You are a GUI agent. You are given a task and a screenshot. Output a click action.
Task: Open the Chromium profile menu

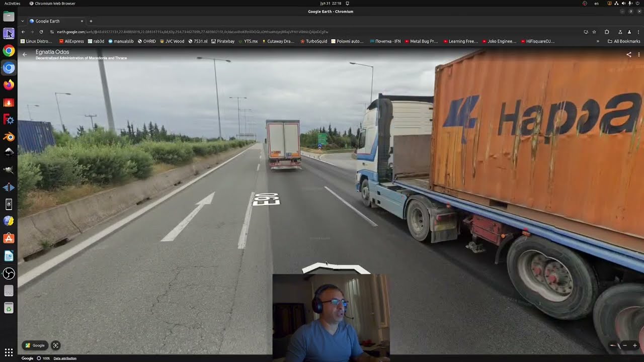[x=629, y=32]
